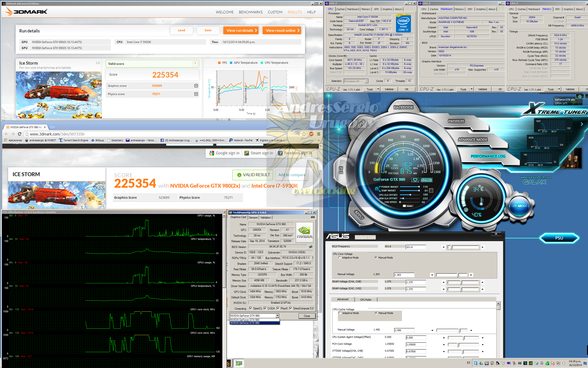Click the Close button in GPU-Z
This screenshot has height=368, width=588.
pos(307,316)
